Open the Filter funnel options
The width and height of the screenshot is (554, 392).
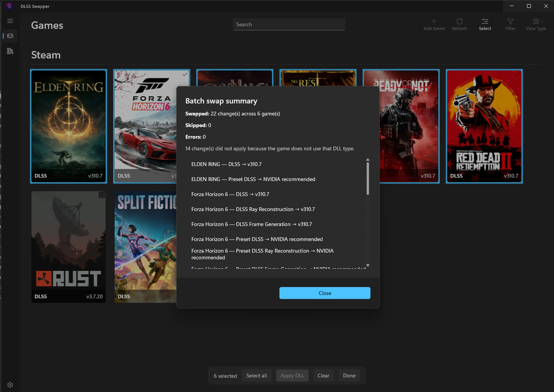point(510,24)
